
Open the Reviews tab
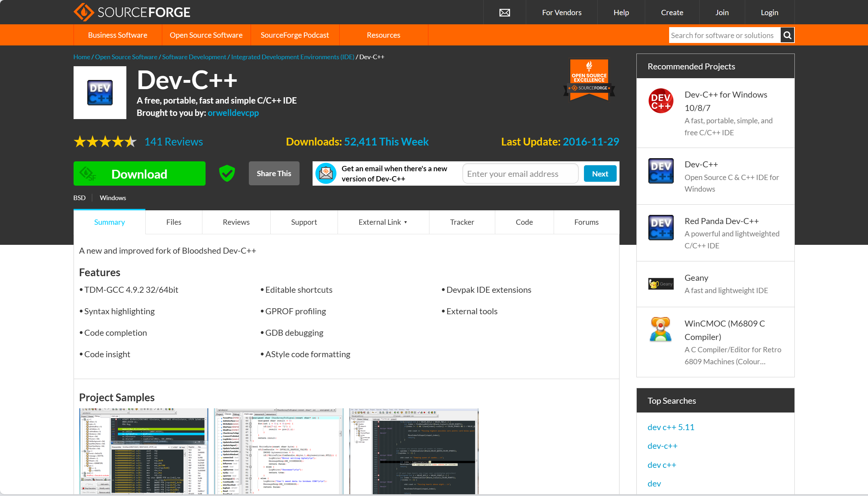coord(236,222)
